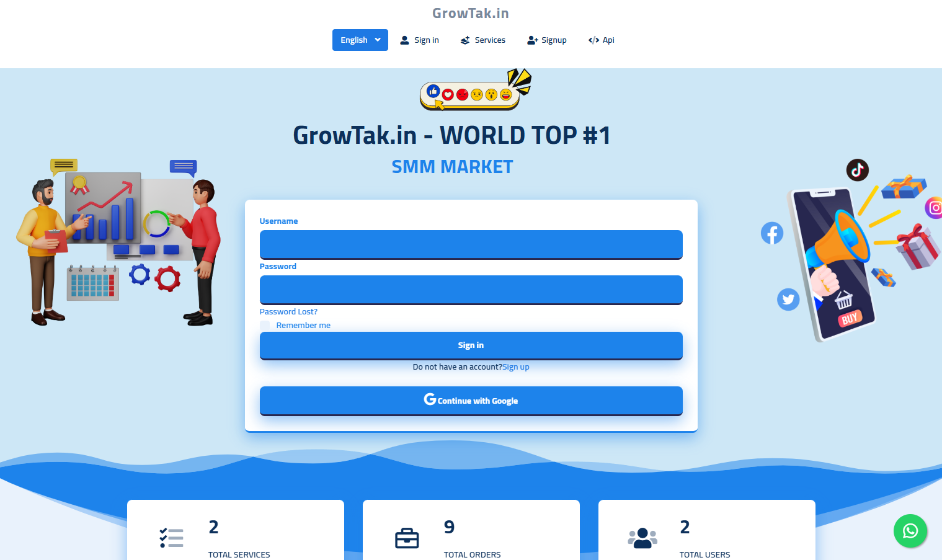Open the English language dropdown
Viewport: 942px width, 560px height.
coord(360,40)
